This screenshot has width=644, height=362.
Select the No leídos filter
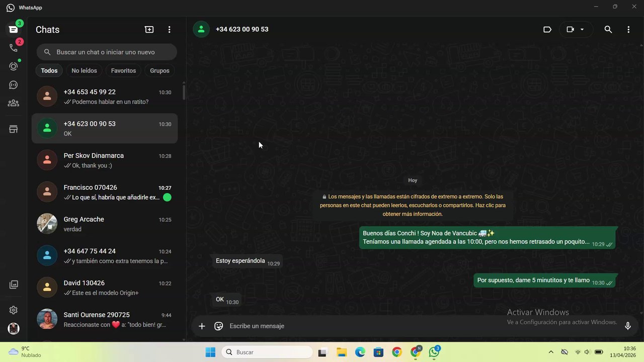[x=84, y=70]
